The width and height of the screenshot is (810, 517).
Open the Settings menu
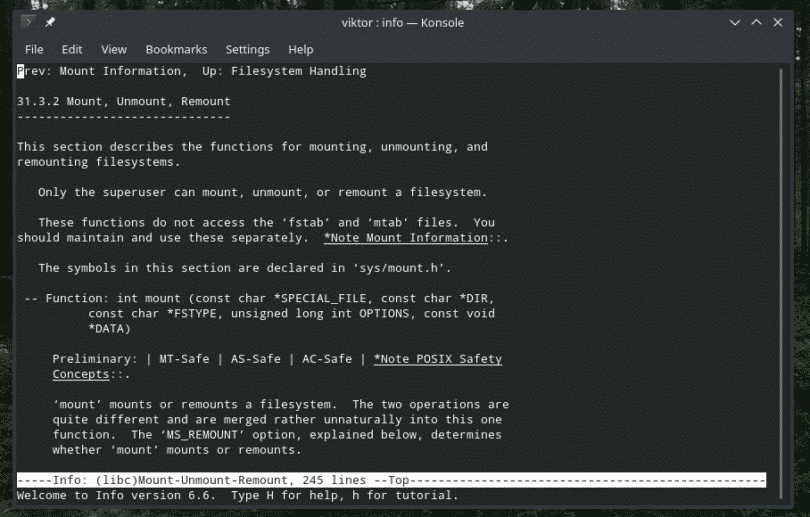247,50
